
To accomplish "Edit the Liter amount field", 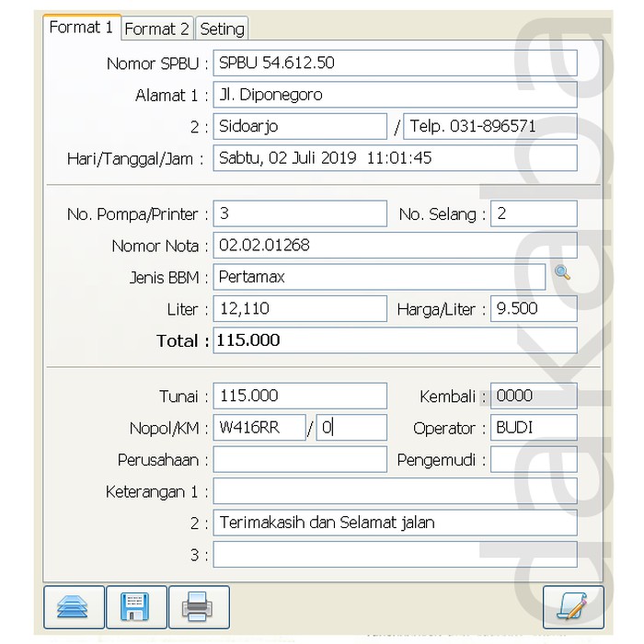I will pyautogui.click(x=299, y=309).
